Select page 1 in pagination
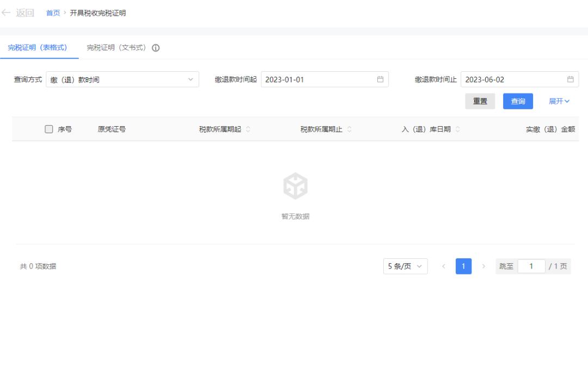The width and height of the screenshot is (588, 373). pos(463,266)
